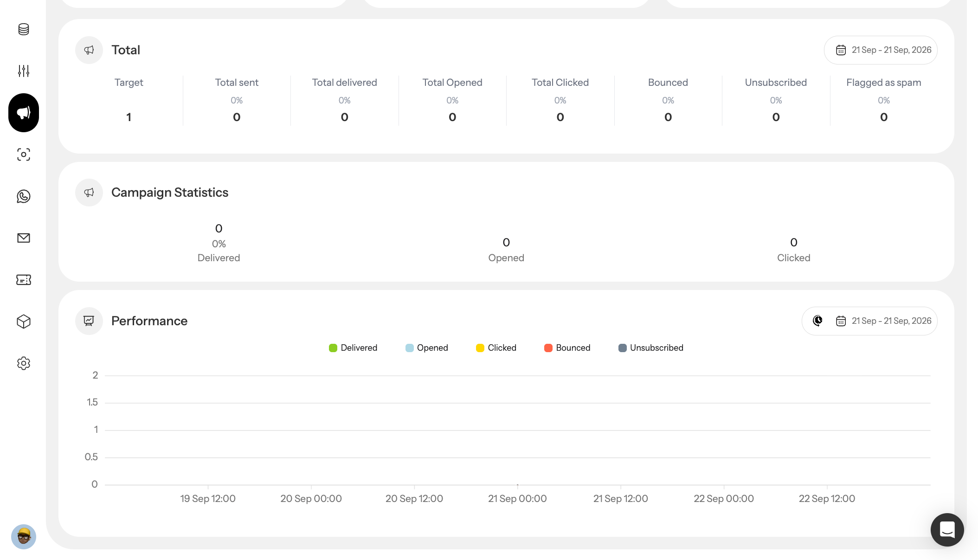
Task: Click the Total sent label
Action: tap(237, 83)
